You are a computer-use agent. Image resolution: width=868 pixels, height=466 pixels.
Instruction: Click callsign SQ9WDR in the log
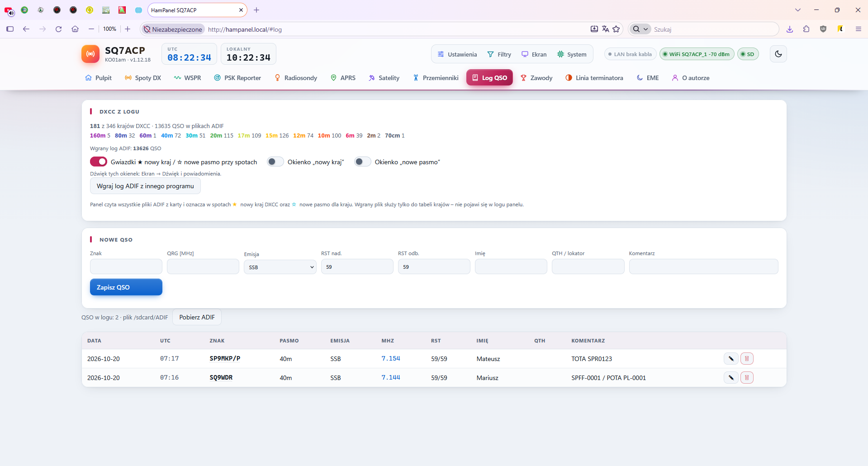pos(221,377)
